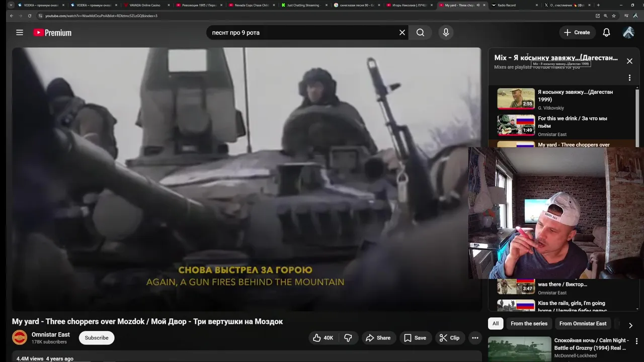
Task: Open page in app icon in address bar
Action: pos(597,16)
